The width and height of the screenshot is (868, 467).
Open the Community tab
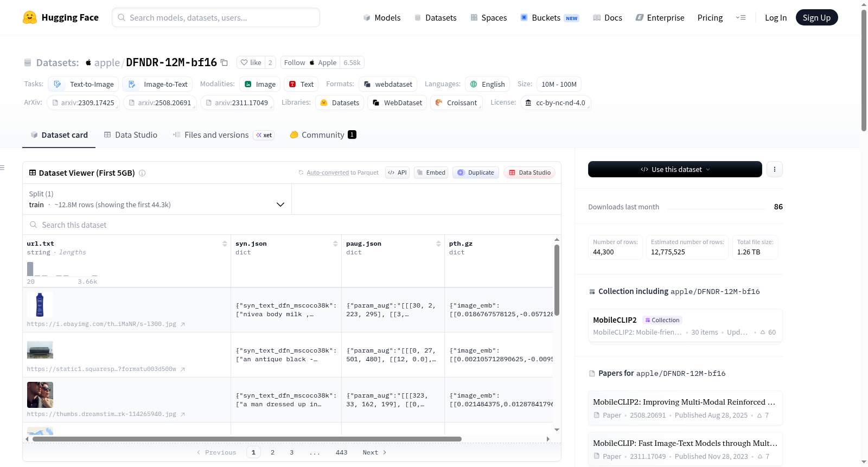point(323,135)
